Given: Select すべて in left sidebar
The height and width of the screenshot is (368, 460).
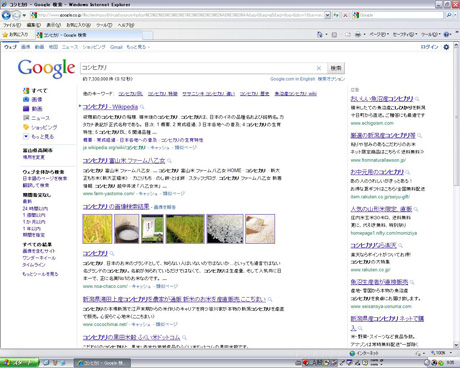Looking at the screenshot, I should click(35, 90).
